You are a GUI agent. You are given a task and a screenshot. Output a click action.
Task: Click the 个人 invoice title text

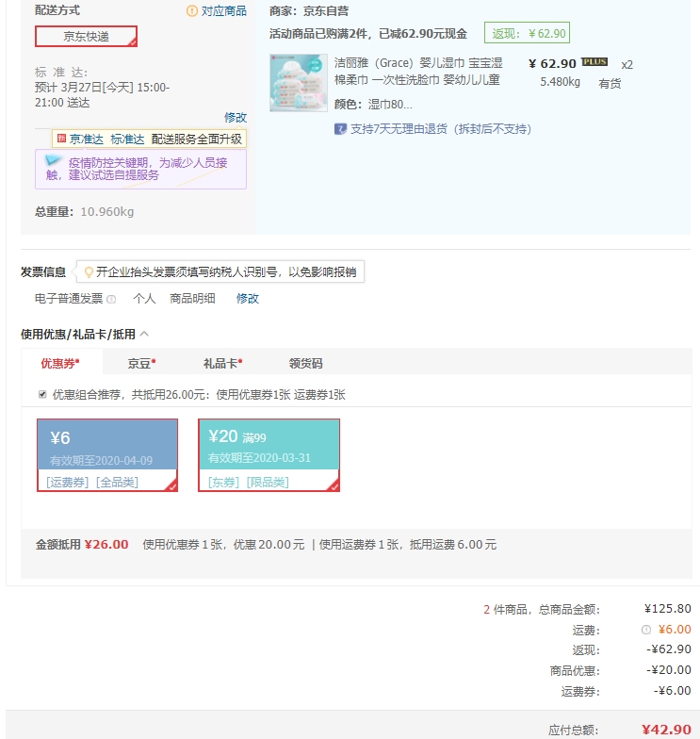(x=144, y=298)
